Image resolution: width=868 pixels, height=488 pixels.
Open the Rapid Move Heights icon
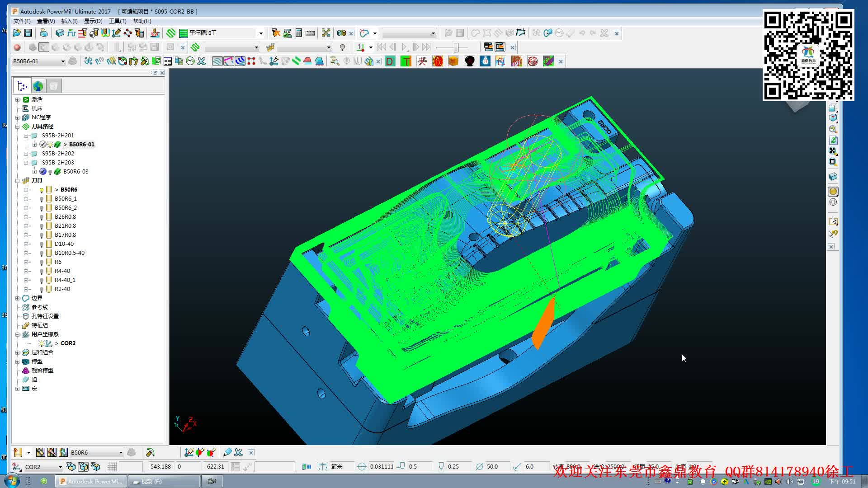tap(83, 33)
